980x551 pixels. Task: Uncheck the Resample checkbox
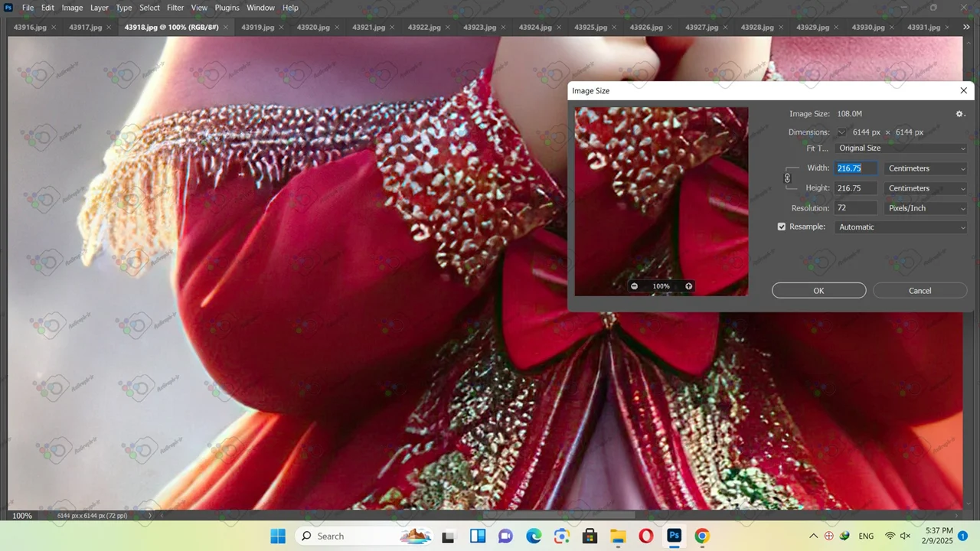[782, 227]
